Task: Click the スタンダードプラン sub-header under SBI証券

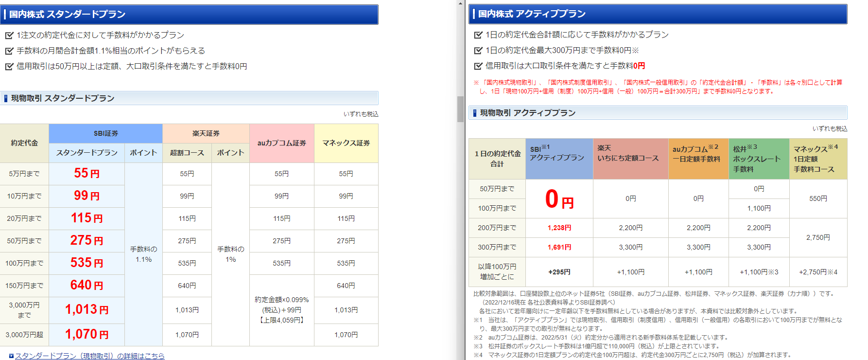Action: pyautogui.click(x=87, y=153)
